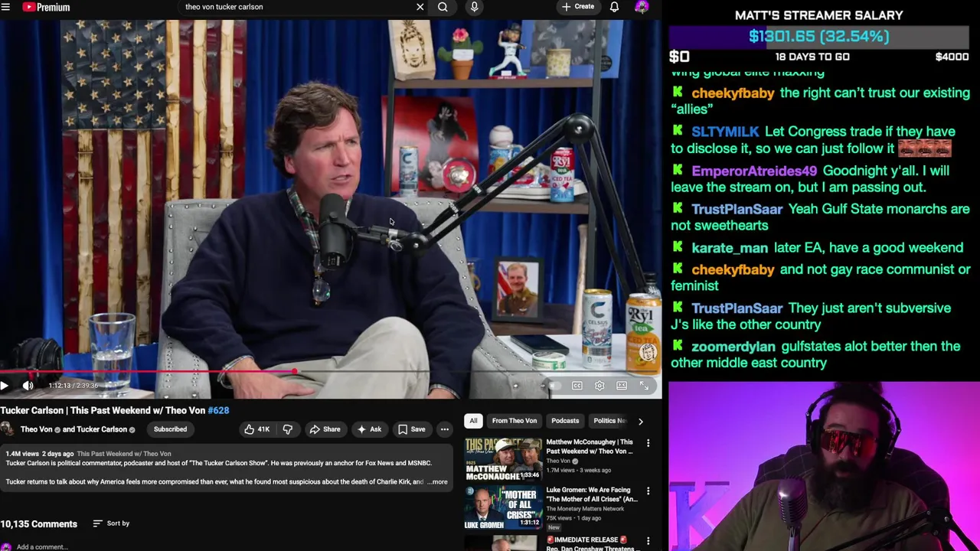Click the $1301.65 streamer salary progress bar

tap(819, 37)
